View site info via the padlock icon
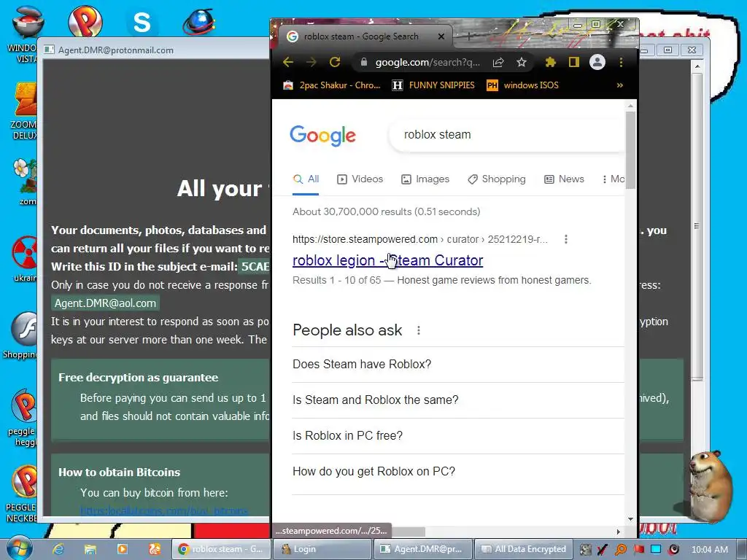The image size is (747, 560). (364, 62)
